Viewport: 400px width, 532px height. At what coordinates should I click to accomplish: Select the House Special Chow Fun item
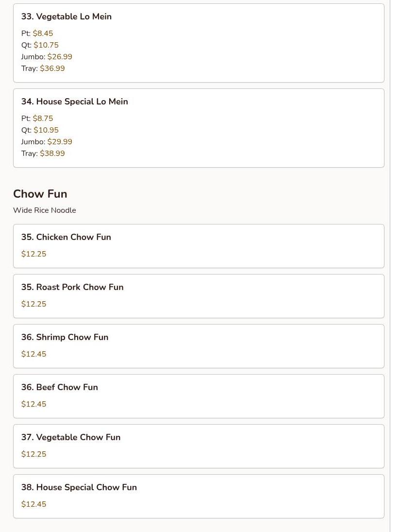point(199,497)
